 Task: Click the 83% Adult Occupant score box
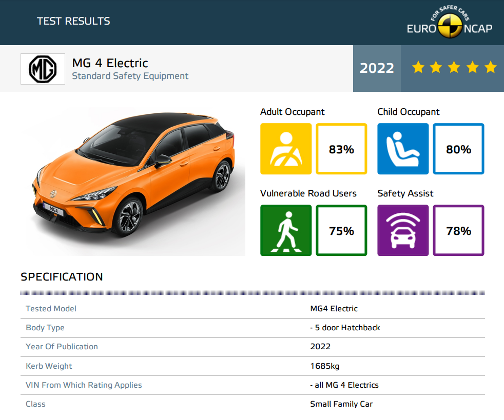[341, 149]
